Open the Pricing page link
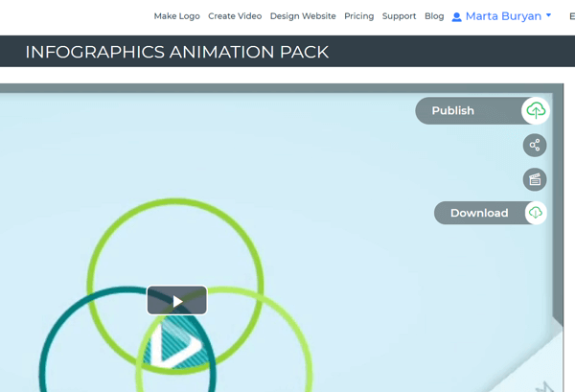Screen dimensions: 575x392 pos(359,16)
